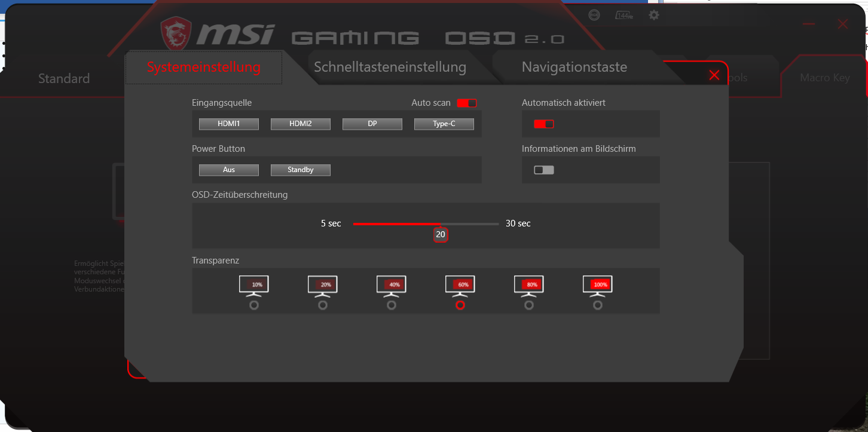The height and width of the screenshot is (432, 868).
Task: Click the OSD timeout slider track
Action: (x=426, y=224)
